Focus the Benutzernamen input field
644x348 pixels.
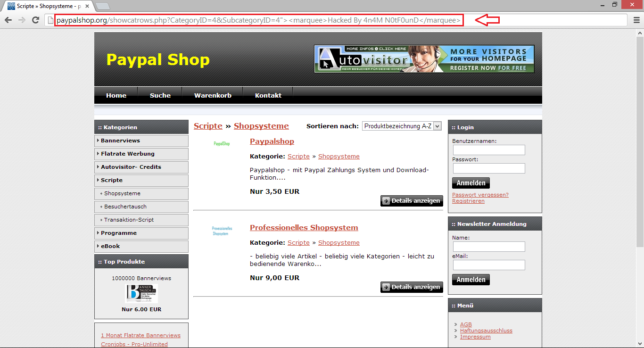(x=489, y=150)
